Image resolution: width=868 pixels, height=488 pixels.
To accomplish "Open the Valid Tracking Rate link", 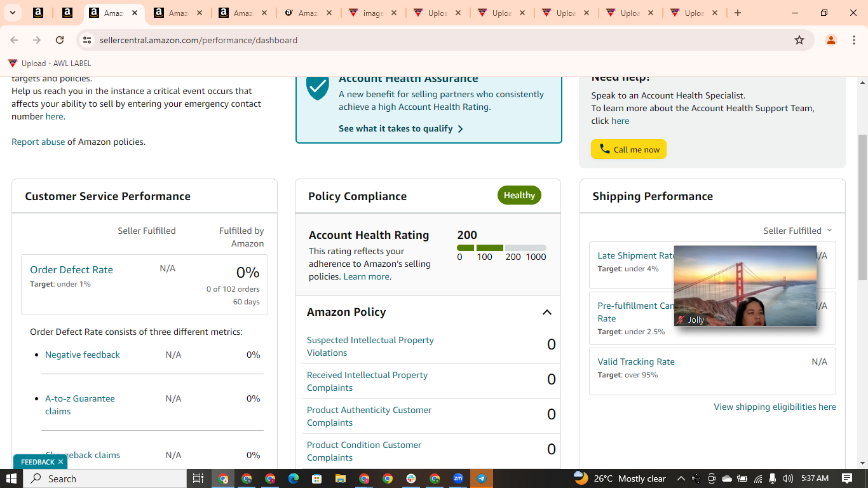I will (x=636, y=362).
